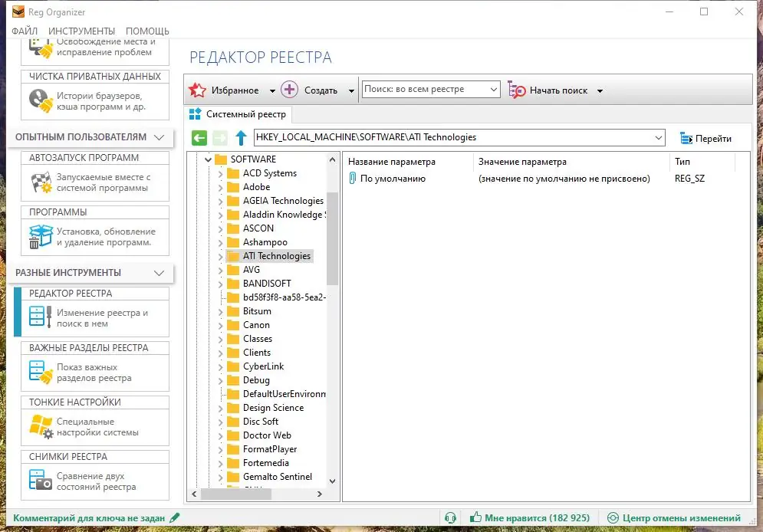Collapse the SOFTWARE tree node

click(208, 159)
